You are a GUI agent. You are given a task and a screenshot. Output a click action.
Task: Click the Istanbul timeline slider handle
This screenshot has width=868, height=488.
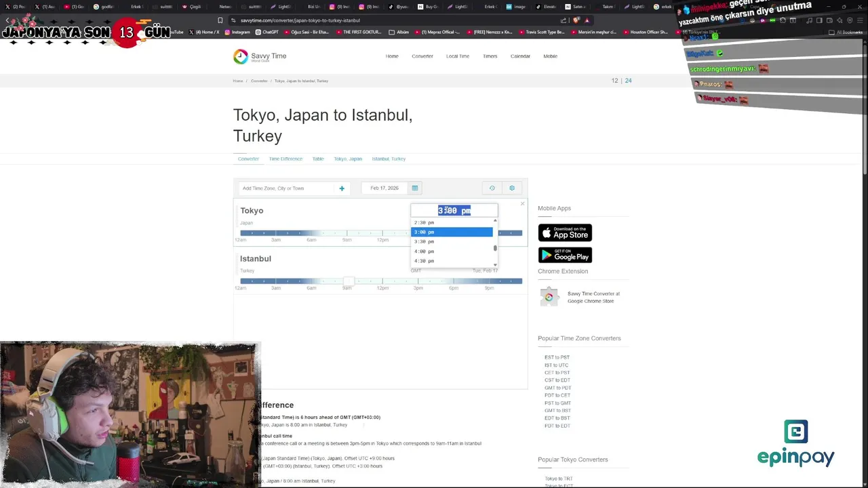point(348,281)
